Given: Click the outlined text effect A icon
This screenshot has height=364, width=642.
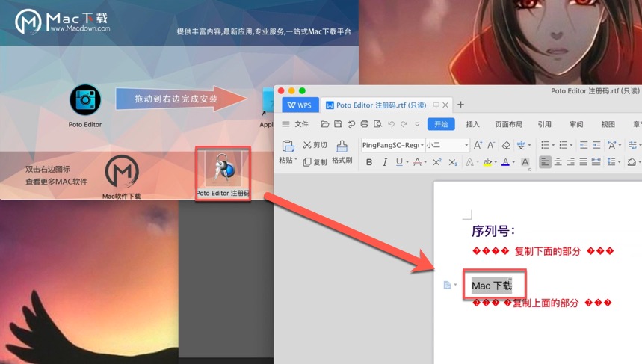Looking at the screenshot, I should (x=469, y=162).
